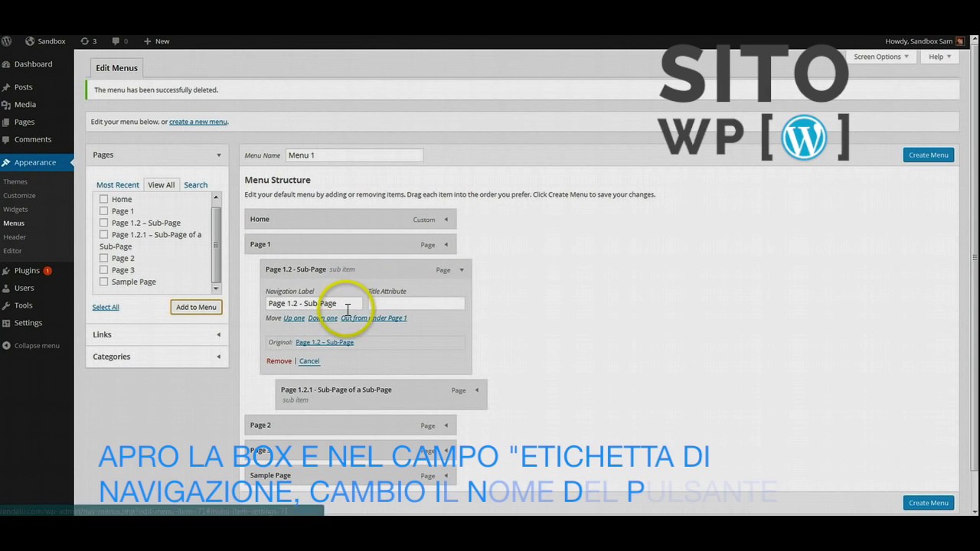Open the Sandbox site home icon

point(30,41)
